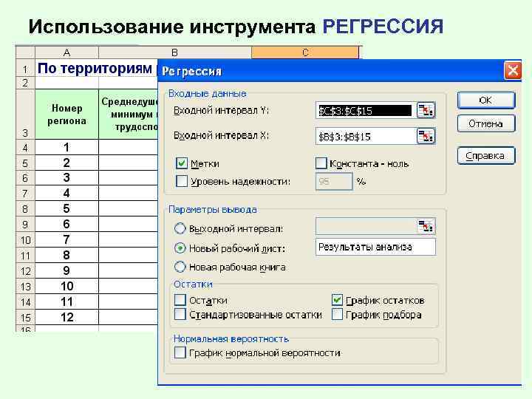
Task: Select row 6 header in spreadsheet
Action: tap(25, 178)
